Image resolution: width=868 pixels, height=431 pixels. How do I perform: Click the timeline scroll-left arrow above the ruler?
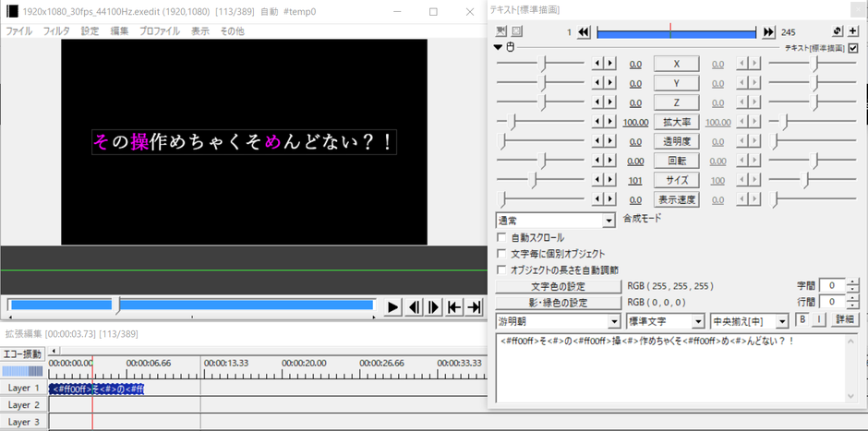(53, 350)
